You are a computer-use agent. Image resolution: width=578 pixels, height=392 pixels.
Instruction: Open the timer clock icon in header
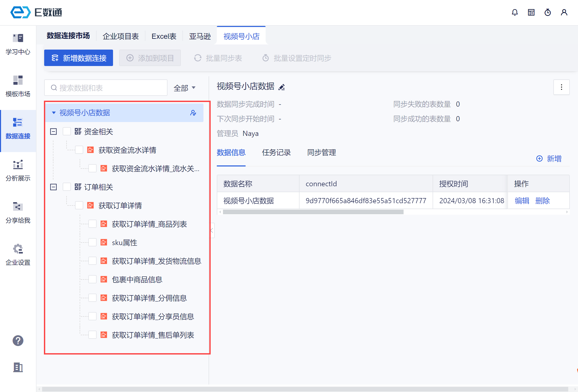click(x=547, y=12)
